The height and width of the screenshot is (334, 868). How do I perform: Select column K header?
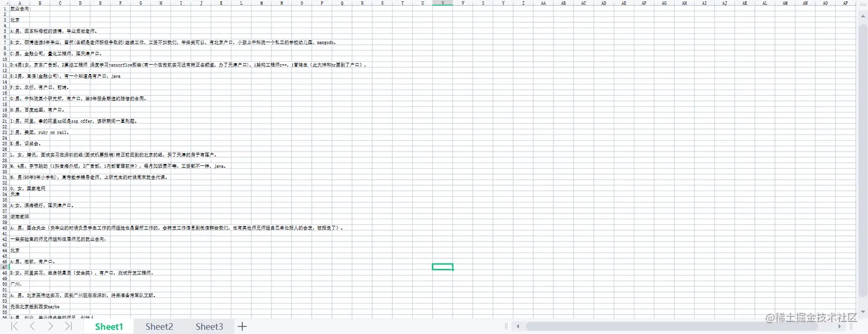(221, 3)
